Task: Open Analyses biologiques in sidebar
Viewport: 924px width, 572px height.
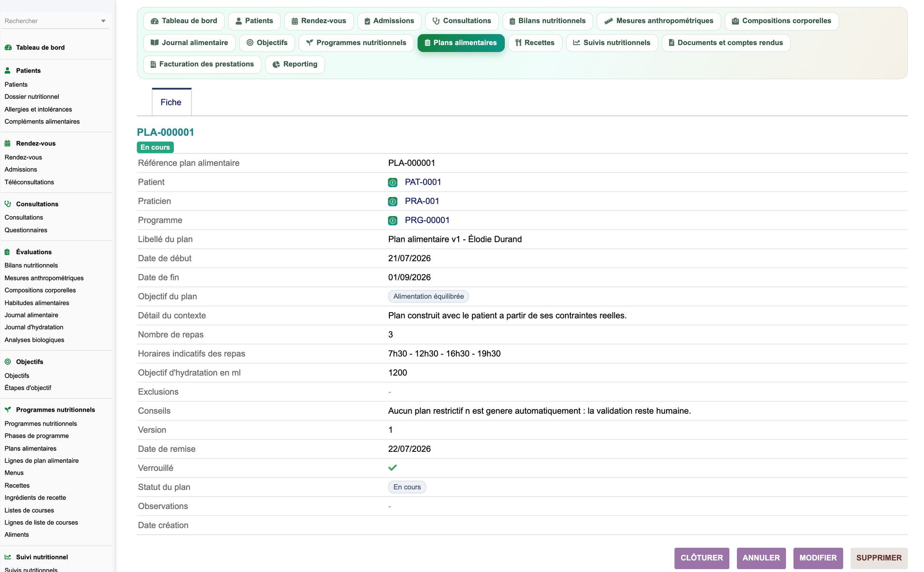Action: click(34, 340)
